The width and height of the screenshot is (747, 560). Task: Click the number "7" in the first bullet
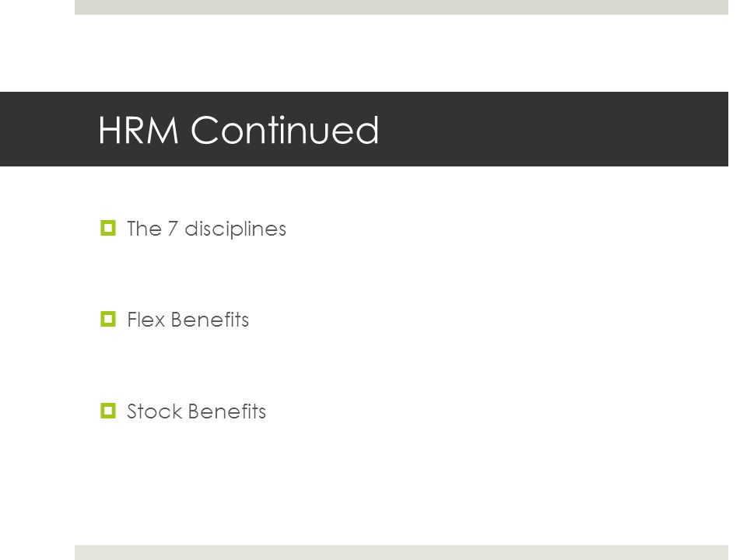click(x=173, y=229)
